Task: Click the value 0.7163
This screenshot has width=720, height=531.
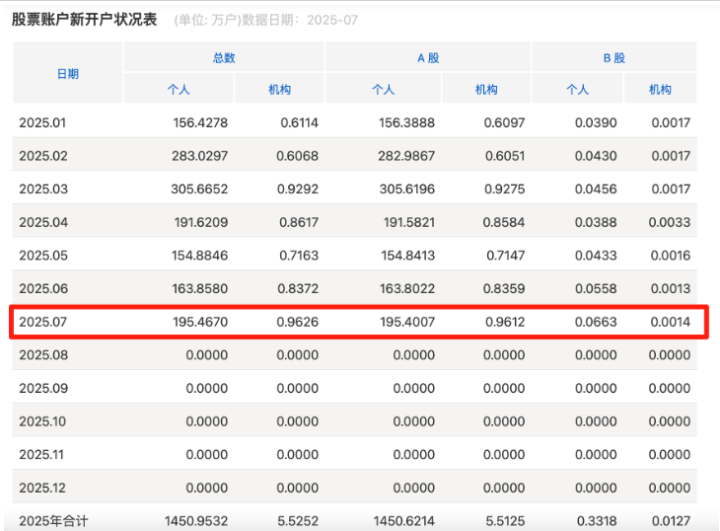Action: [x=298, y=255]
